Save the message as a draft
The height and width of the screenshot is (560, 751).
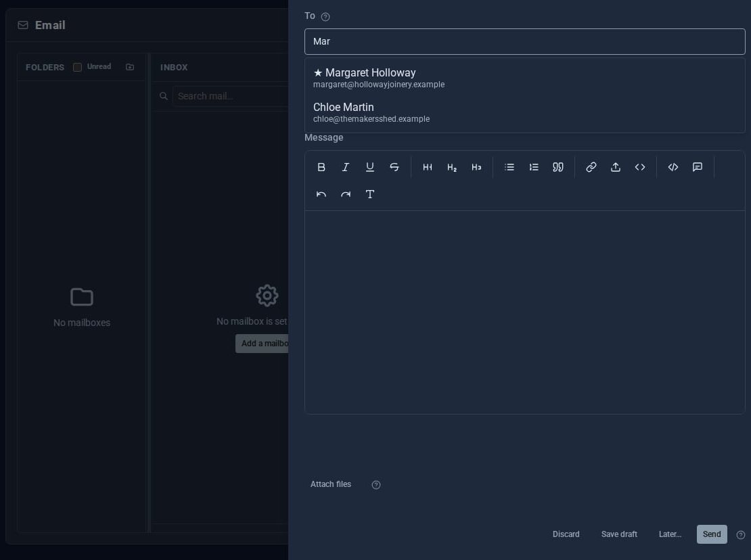[619, 534]
